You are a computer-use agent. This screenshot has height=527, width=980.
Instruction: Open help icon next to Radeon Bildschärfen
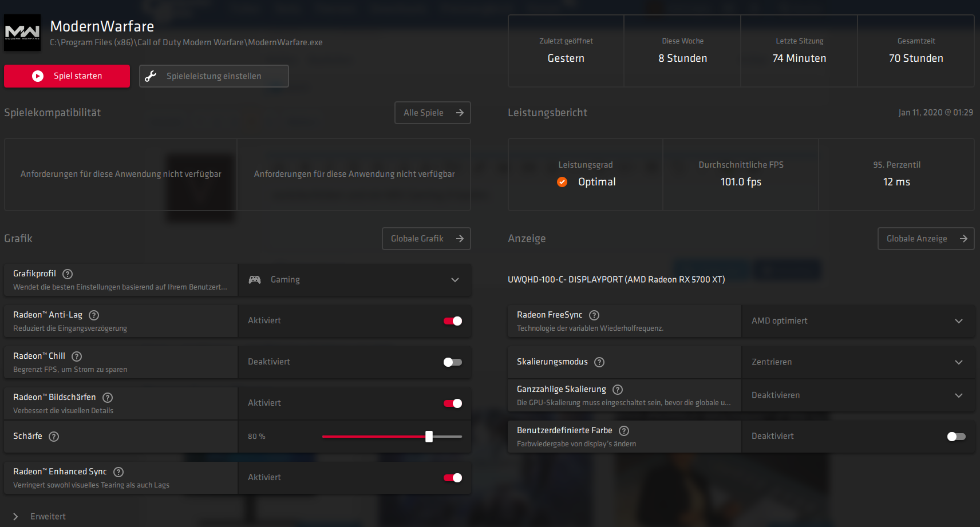coord(108,398)
